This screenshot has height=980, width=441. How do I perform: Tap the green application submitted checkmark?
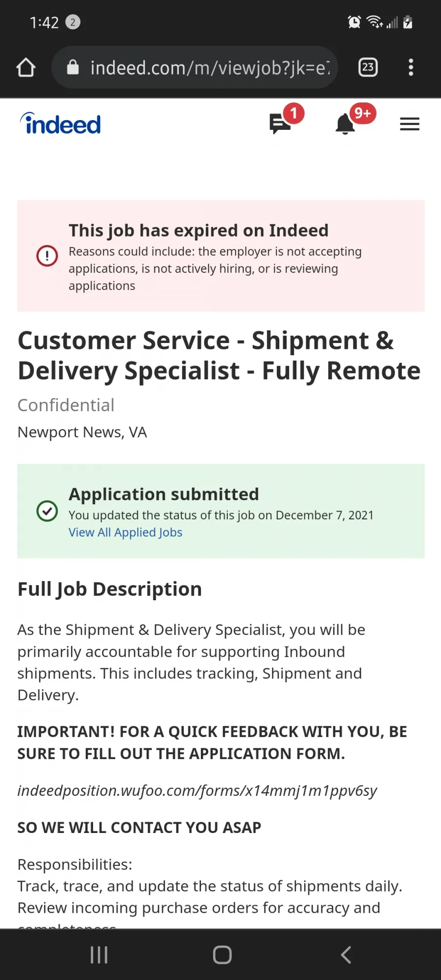pyautogui.click(x=47, y=511)
